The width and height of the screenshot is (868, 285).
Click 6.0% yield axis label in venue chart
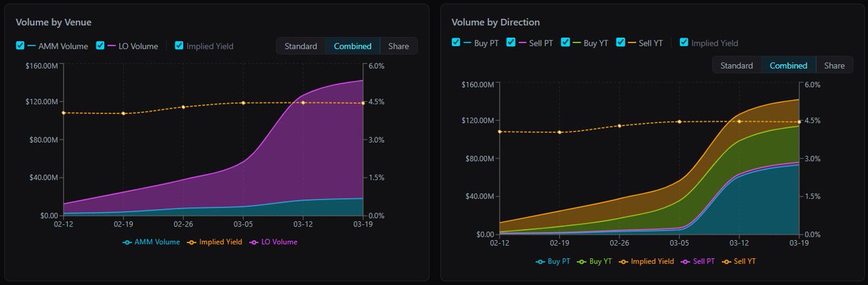(x=377, y=66)
